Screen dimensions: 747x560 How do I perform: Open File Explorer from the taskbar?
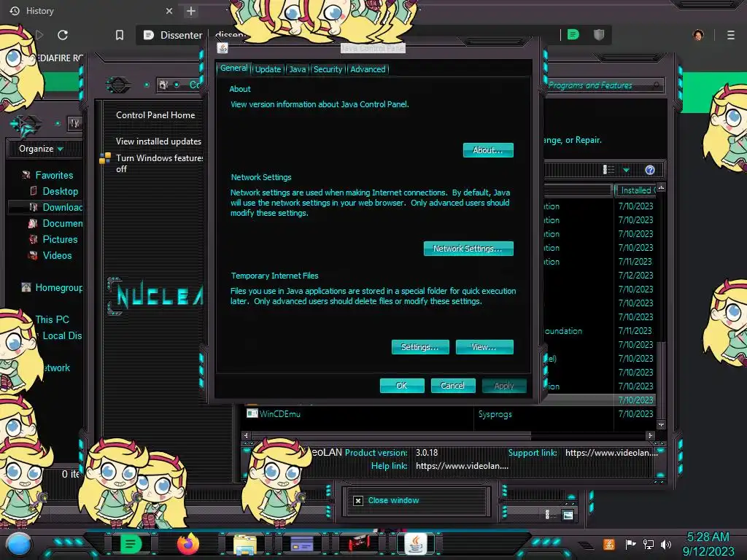245,545
